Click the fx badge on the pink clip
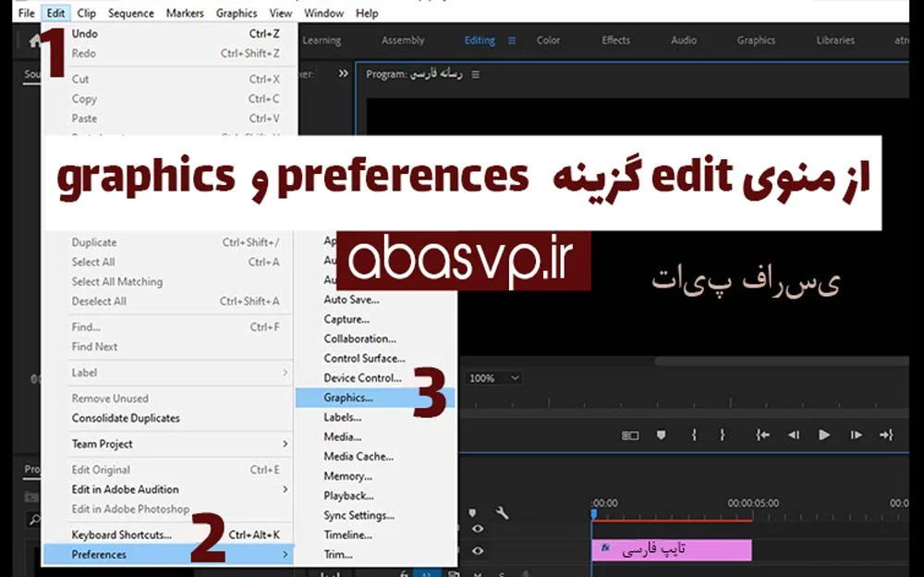The width and height of the screenshot is (924, 577). (x=605, y=548)
